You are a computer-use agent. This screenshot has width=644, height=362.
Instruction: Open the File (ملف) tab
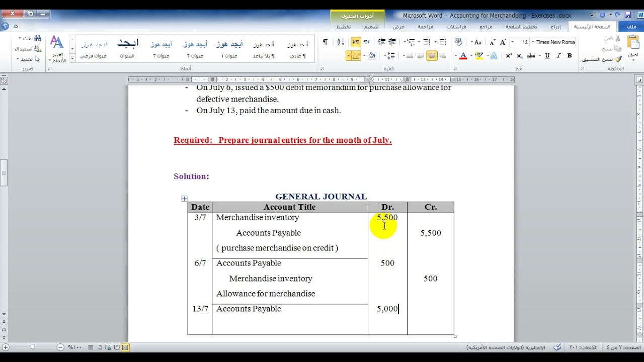point(631,27)
